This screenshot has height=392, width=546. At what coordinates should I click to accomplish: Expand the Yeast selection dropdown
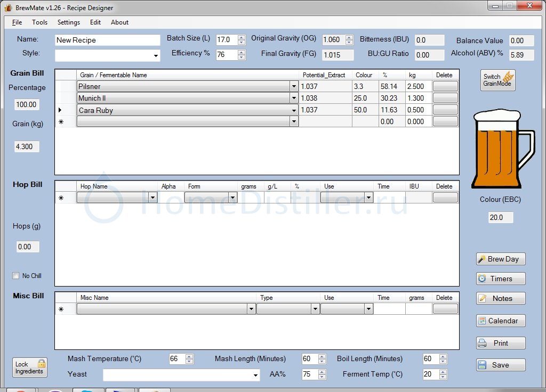255,375
